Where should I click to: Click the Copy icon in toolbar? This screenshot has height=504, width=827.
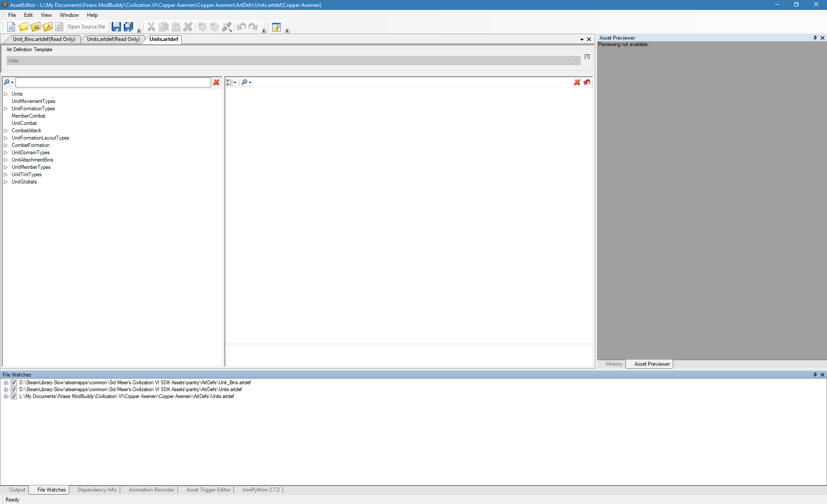[163, 27]
